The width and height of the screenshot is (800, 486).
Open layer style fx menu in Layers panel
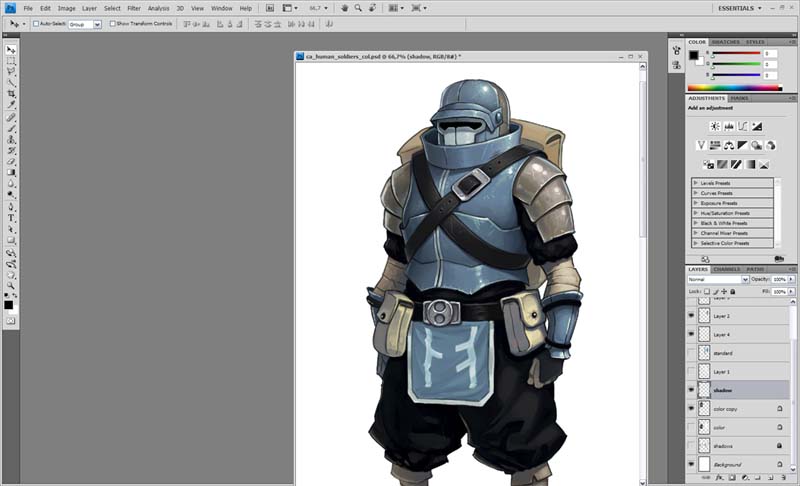point(719,478)
